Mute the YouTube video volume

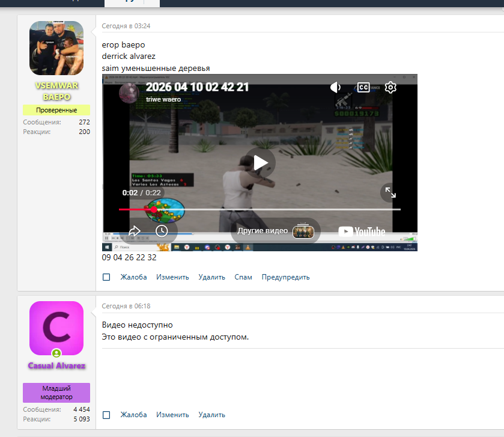coord(336,87)
